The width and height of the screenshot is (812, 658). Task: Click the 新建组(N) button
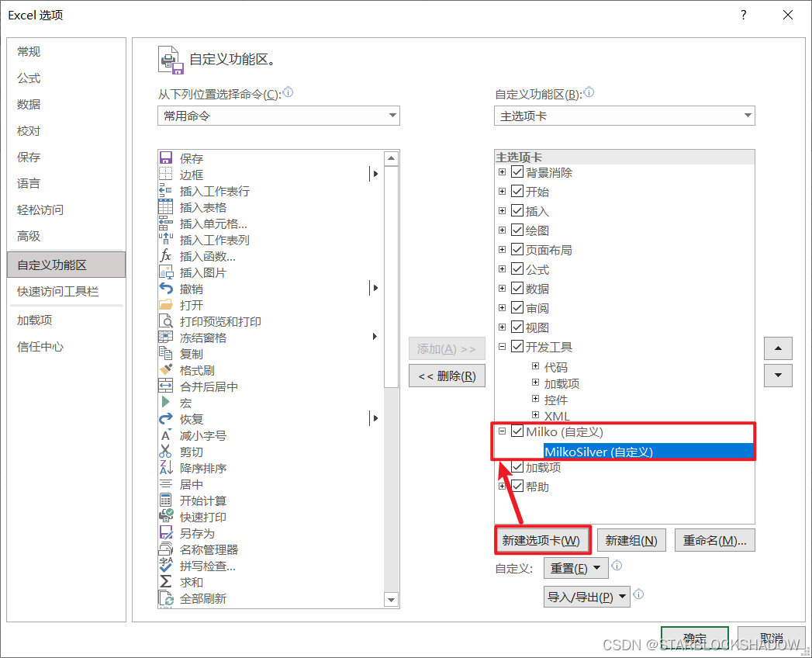[631, 540]
